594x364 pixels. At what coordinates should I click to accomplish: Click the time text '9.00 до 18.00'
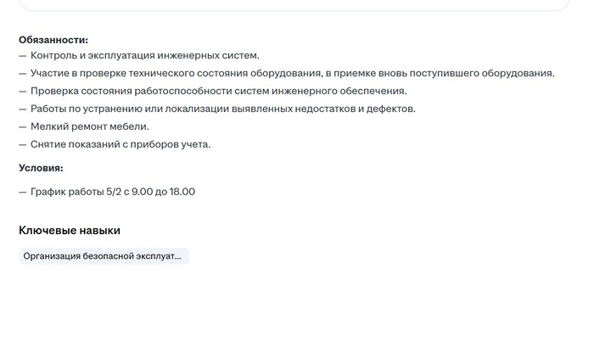click(x=163, y=192)
